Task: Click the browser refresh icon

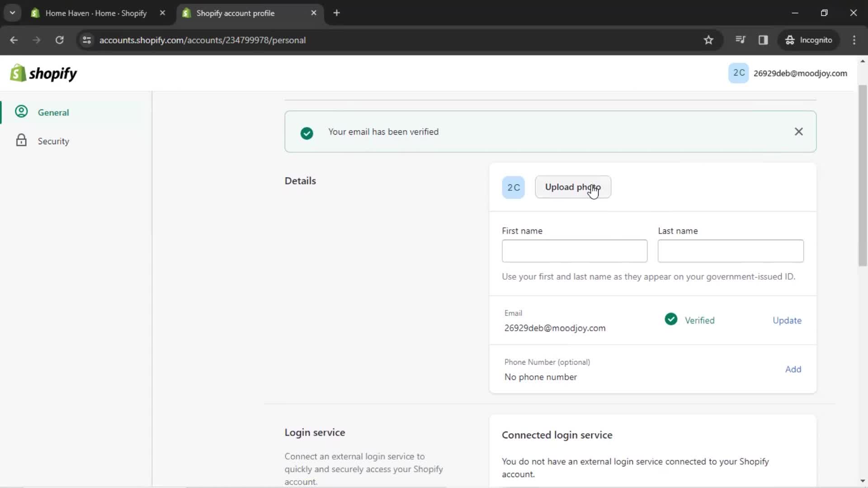Action: tap(59, 40)
